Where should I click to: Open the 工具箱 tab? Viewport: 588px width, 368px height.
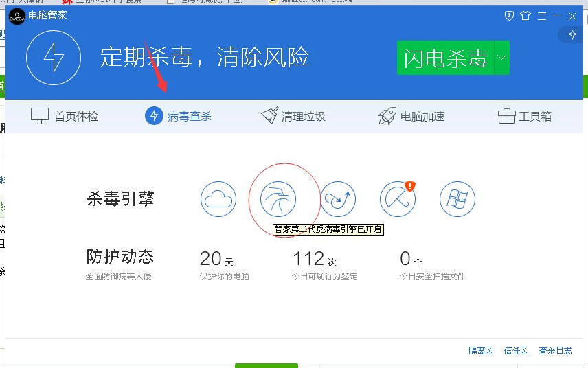click(x=525, y=116)
